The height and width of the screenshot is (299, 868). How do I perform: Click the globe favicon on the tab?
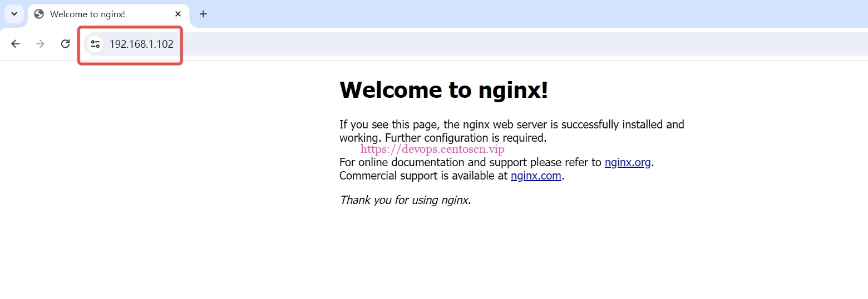(39, 14)
